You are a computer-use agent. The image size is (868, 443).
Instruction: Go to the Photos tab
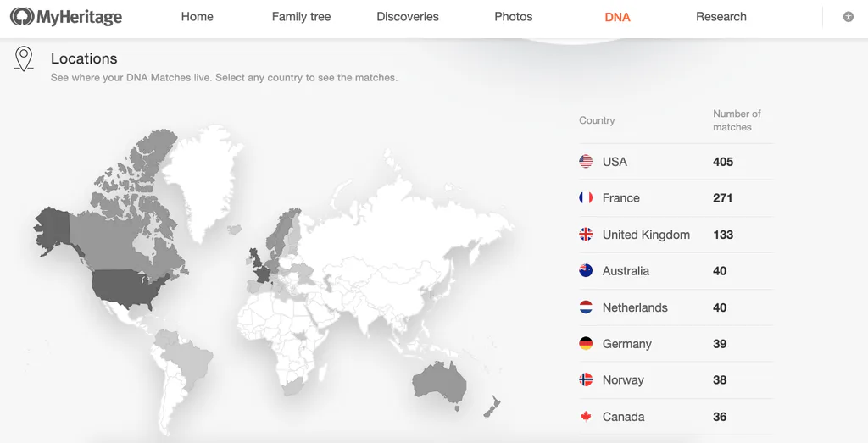pos(513,17)
